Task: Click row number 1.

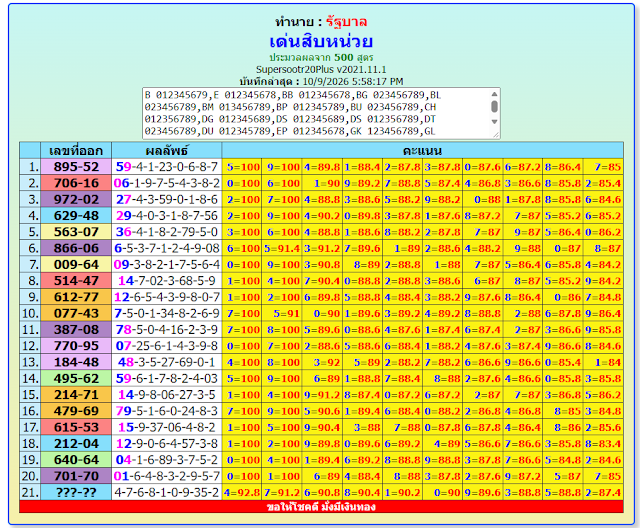Action: (30, 166)
